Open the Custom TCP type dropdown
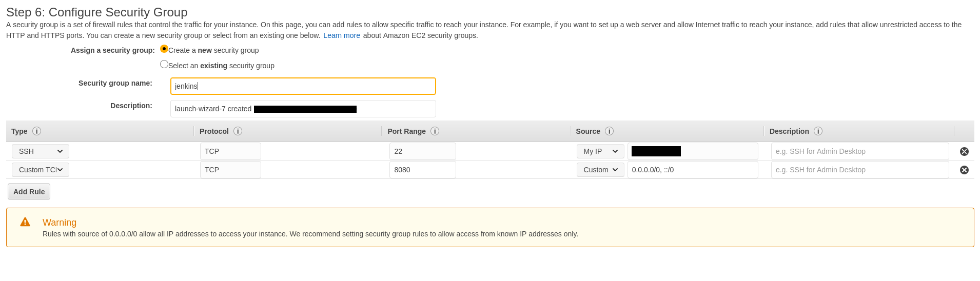 41,170
